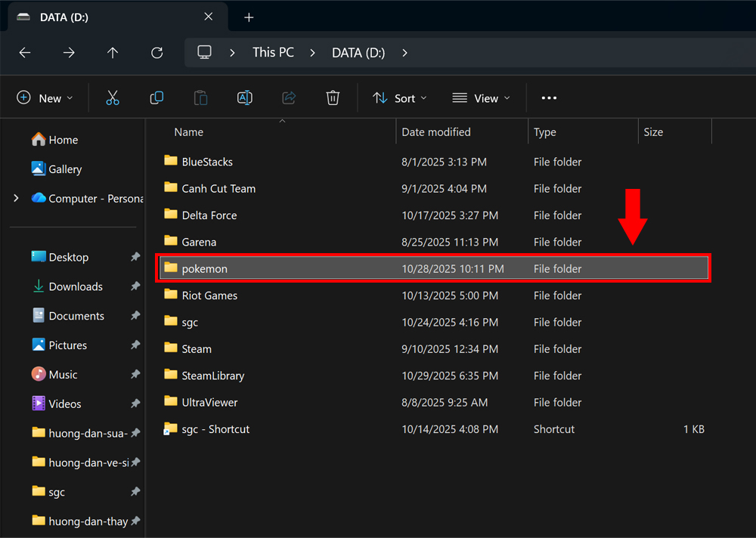Navigate back with the back arrow
The image size is (756, 538).
pyautogui.click(x=25, y=53)
